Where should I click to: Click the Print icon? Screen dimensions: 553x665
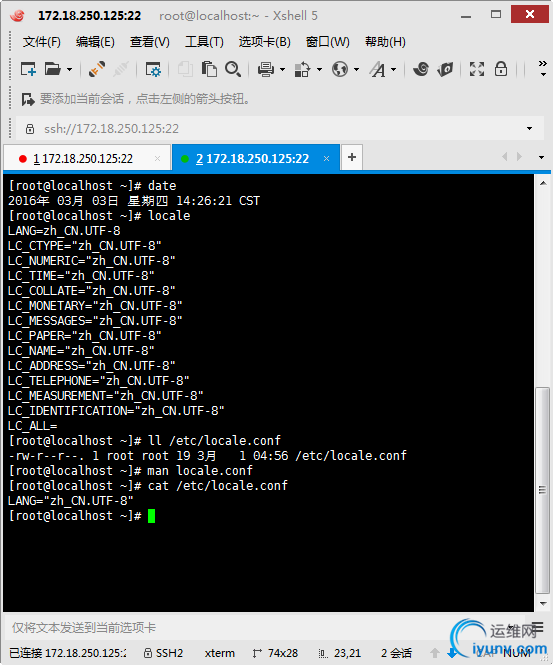click(265, 69)
